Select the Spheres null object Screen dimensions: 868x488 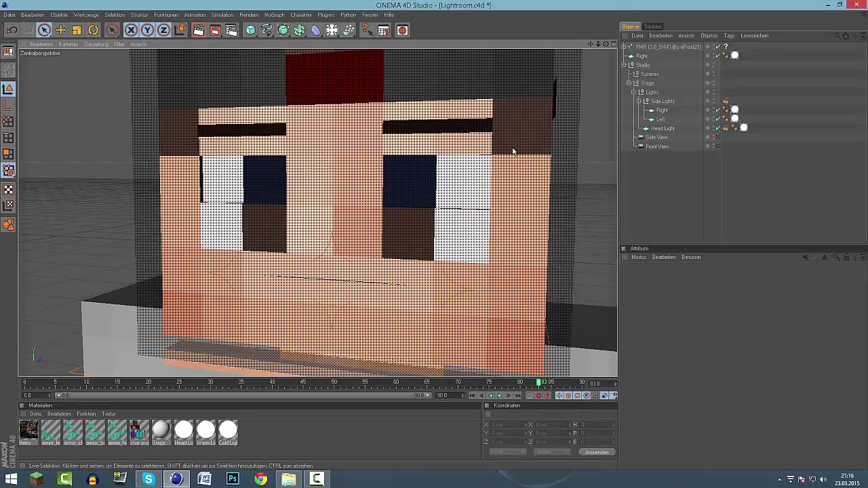[650, 75]
